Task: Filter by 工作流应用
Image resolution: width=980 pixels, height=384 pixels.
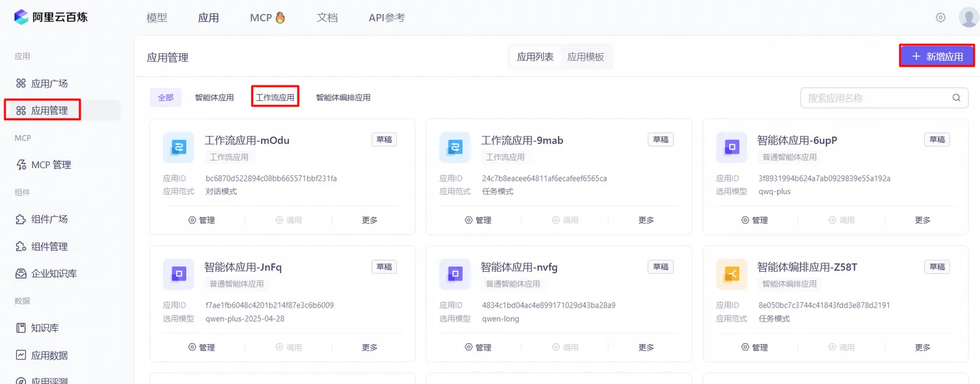Action: (275, 97)
